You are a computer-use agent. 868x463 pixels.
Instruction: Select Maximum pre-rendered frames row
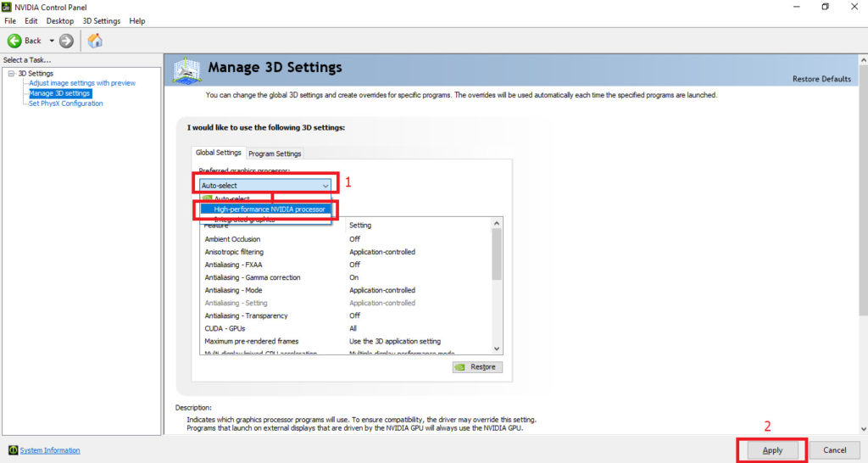coord(346,341)
